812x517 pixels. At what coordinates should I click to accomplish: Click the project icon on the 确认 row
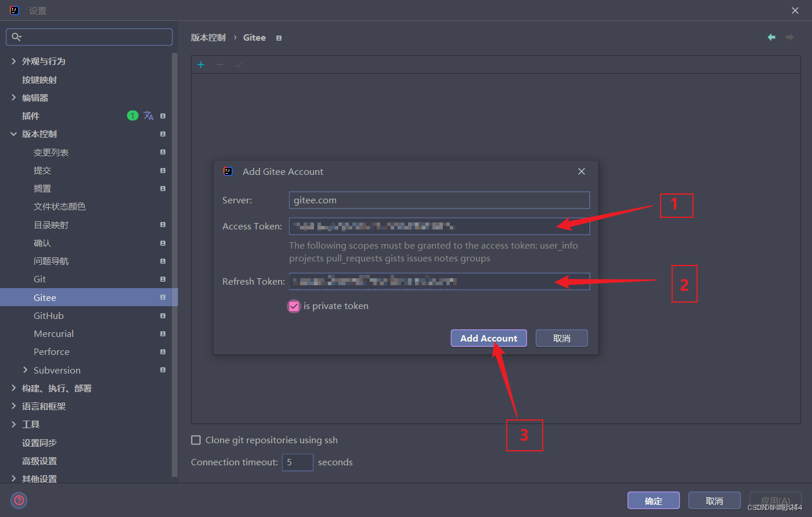[x=163, y=243]
